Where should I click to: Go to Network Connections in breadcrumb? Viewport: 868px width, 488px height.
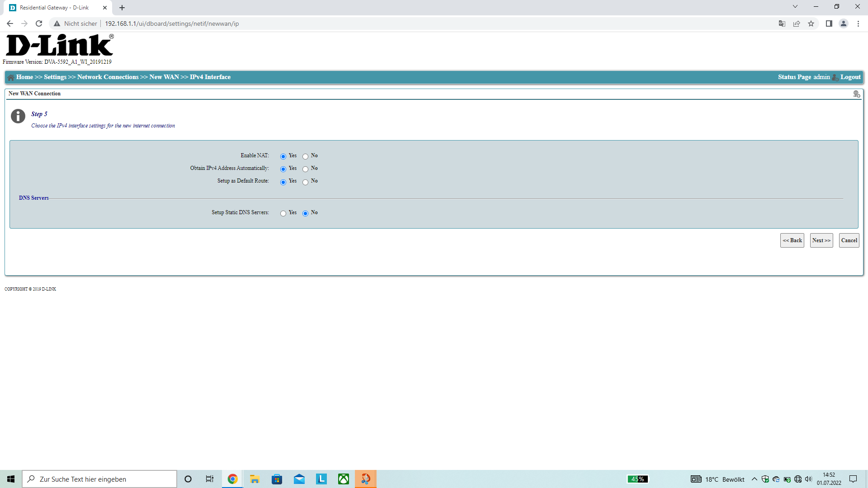tap(108, 77)
